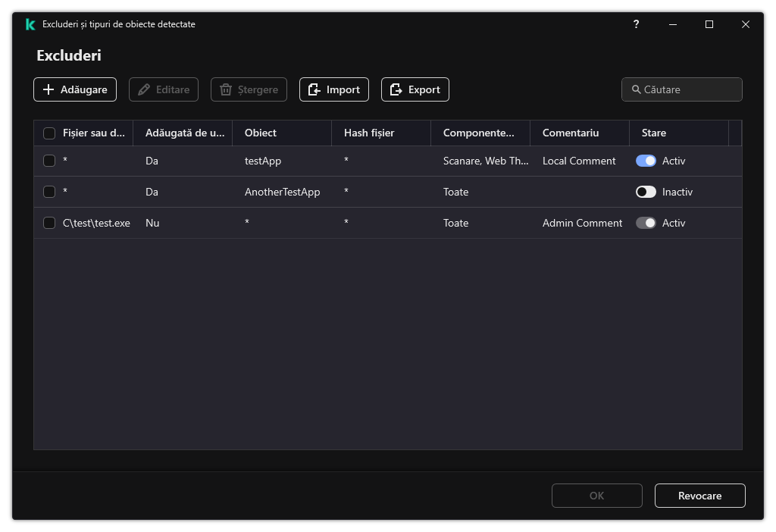Enable the AnotherTestApp exclusion switch
Screen dimensions: 776x532
pos(646,192)
